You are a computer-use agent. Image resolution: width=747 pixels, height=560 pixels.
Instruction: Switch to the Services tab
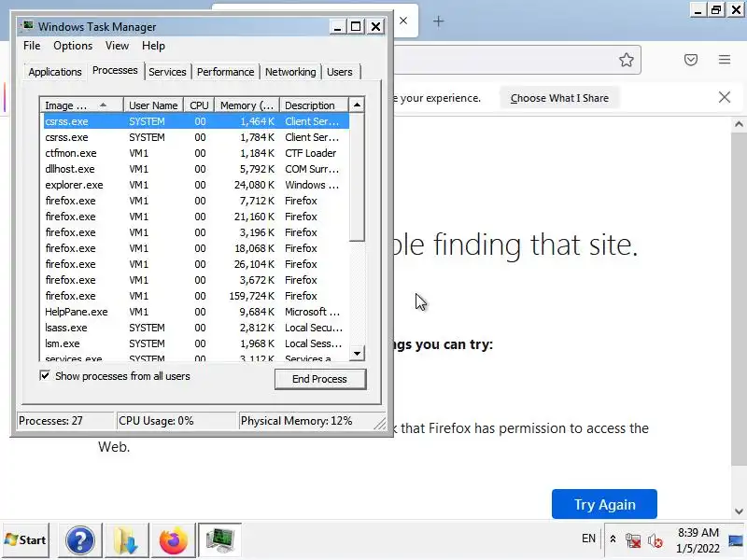[x=167, y=72]
